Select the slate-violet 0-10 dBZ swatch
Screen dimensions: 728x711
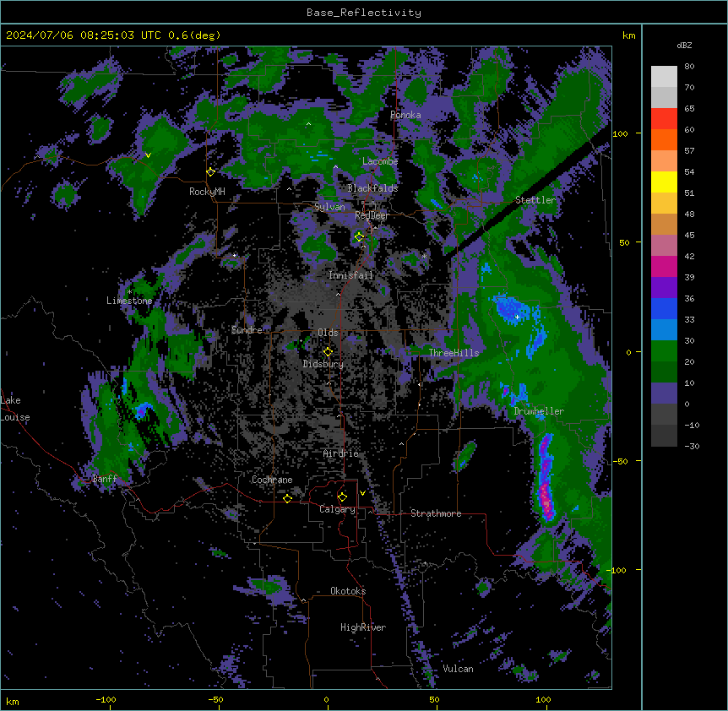coord(664,393)
